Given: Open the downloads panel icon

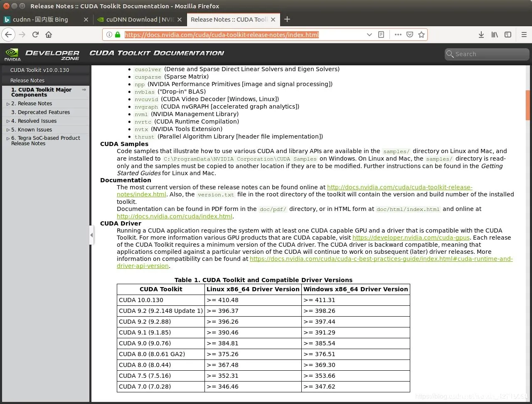Looking at the screenshot, I should coord(481,35).
